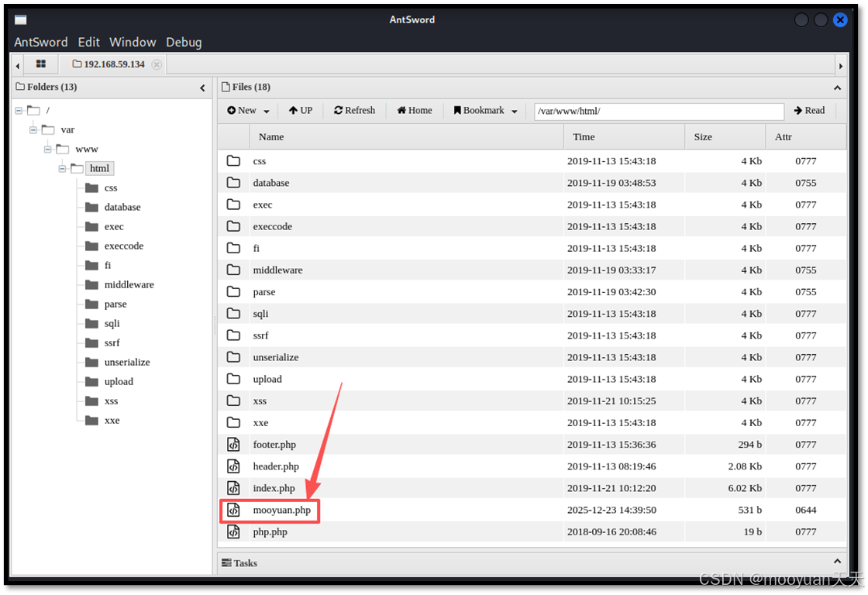Click header.php file icon
Image resolution: width=868 pixels, height=595 pixels.
pyautogui.click(x=233, y=466)
